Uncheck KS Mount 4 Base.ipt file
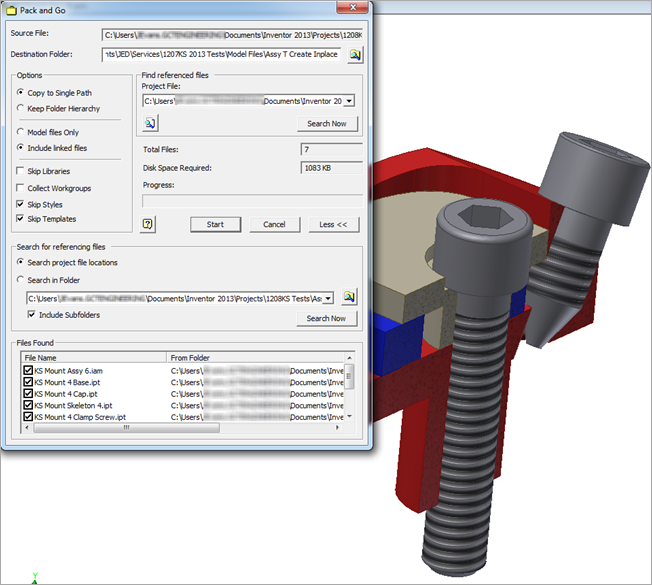652x585 pixels. pos(28,382)
